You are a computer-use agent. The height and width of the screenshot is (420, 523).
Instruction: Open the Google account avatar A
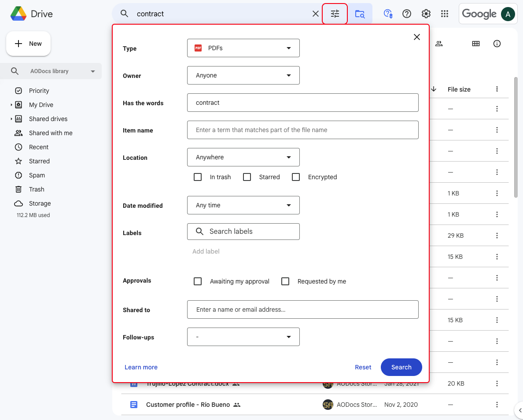pyautogui.click(x=508, y=14)
